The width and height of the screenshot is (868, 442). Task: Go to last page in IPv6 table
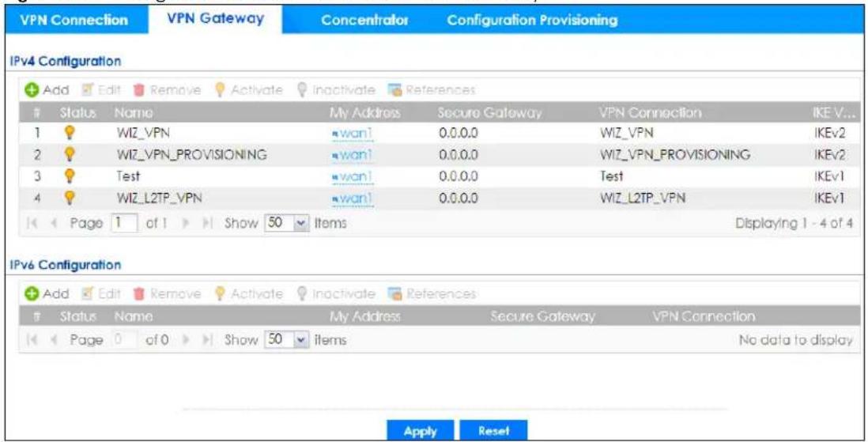pos(208,339)
